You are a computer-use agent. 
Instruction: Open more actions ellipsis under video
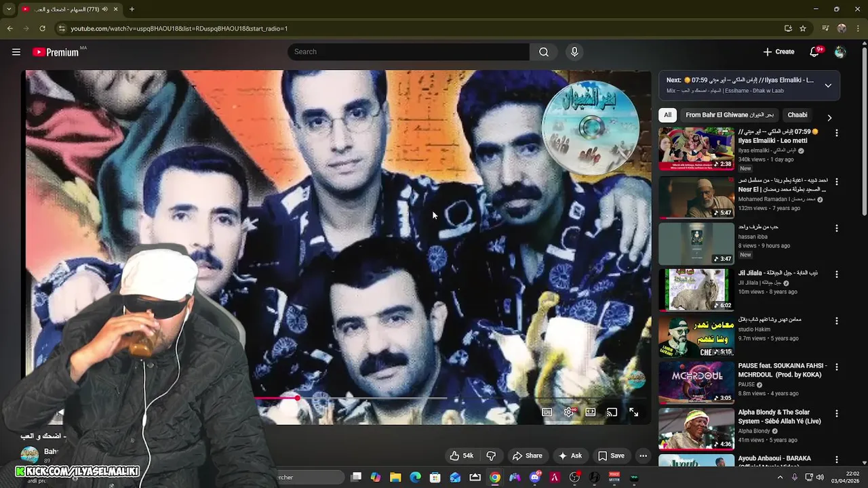click(x=643, y=455)
